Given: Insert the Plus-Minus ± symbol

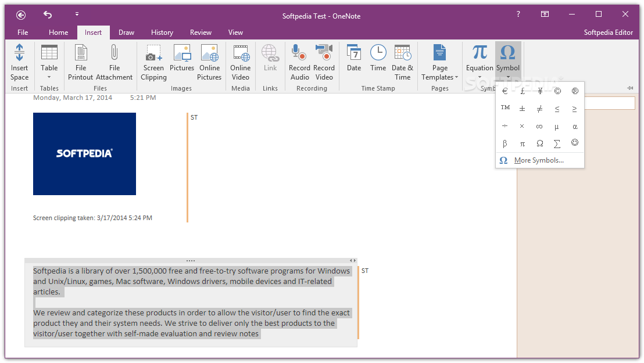Looking at the screenshot, I should [523, 109].
